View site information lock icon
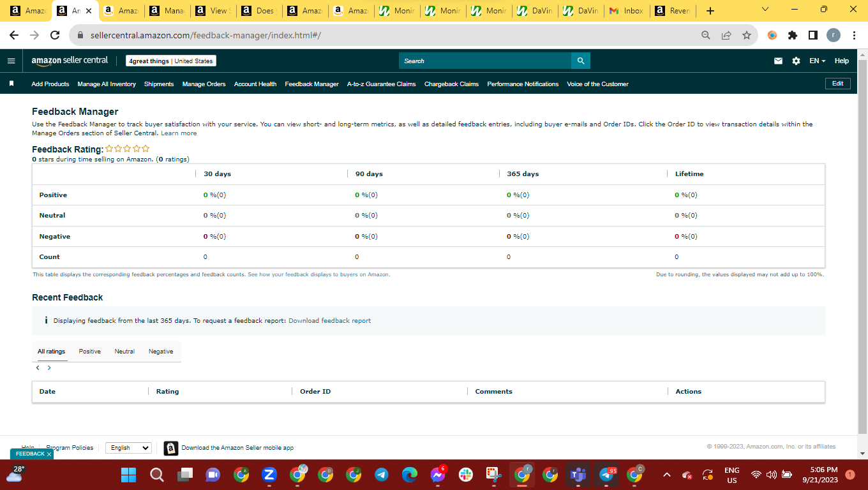868x490 pixels. tap(80, 35)
